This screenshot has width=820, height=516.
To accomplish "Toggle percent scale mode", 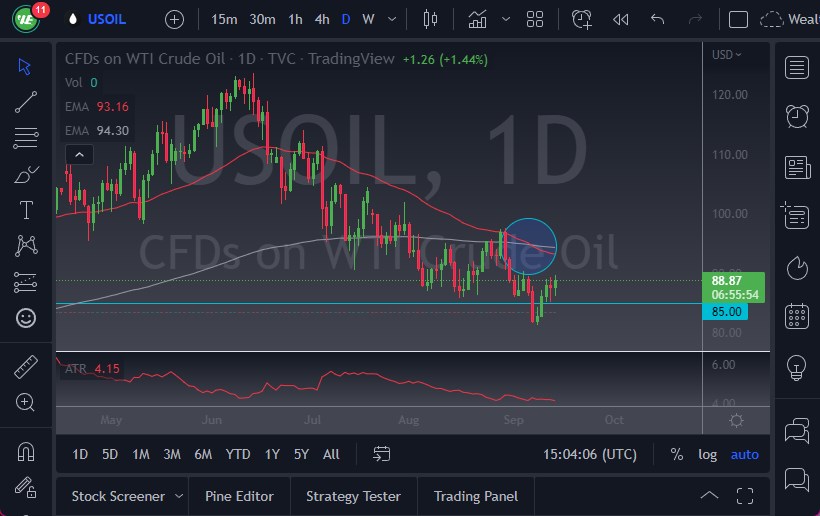I will pos(677,454).
